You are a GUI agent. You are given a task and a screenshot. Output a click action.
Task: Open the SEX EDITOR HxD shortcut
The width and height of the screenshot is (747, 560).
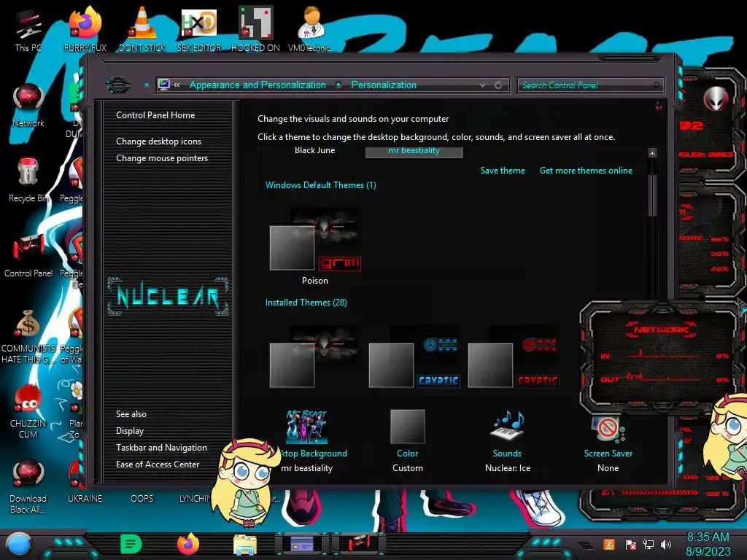[x=198, y=29]
